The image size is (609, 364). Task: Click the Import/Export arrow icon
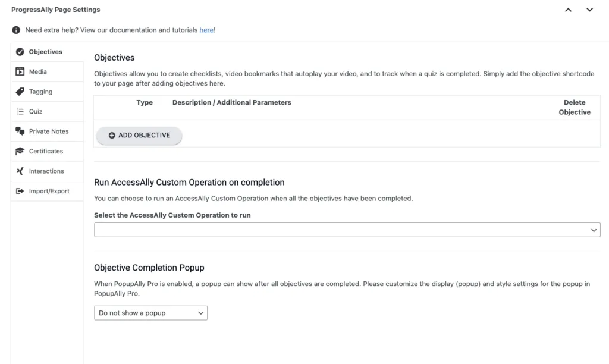pyautogui.click(x=20, y=191)
